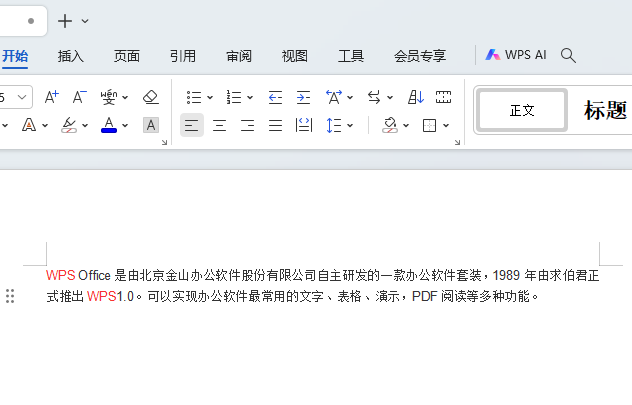The width and height of the screenshot is (632, 405).
Task: Click the Chinese layout A icon
Action: (x=334, y=97)
